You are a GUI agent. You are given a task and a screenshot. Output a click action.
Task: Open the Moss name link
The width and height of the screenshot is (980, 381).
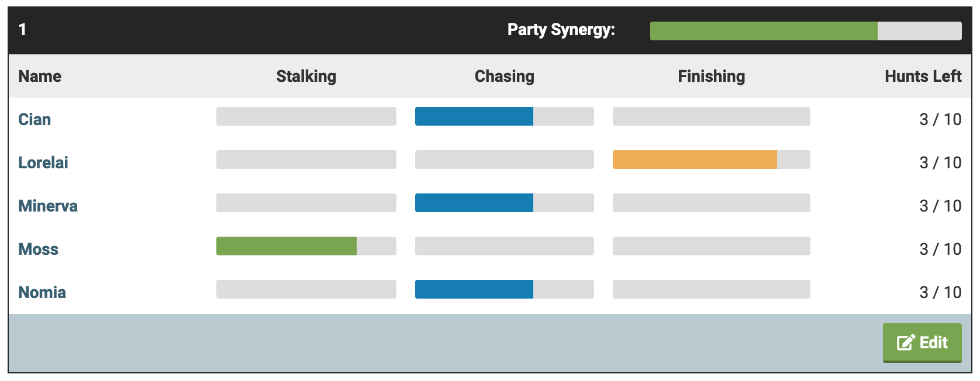click(39, 249)
